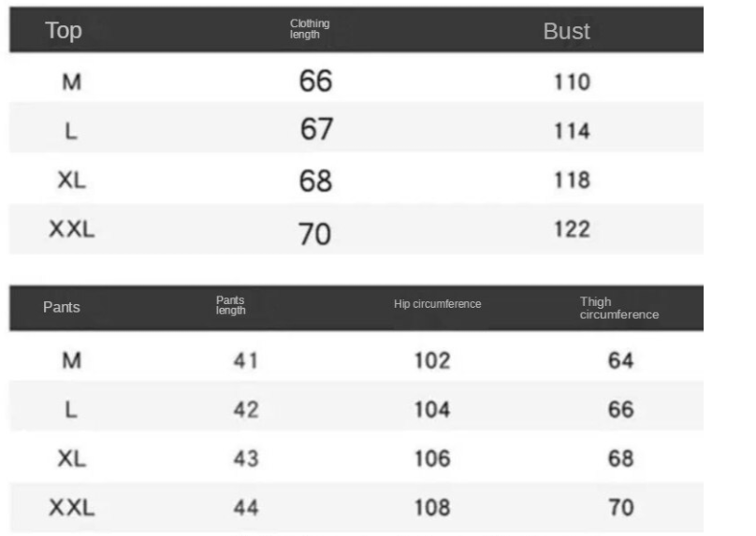The height and width of the screenshot is (536, 756).
Task: Click hip circumference value 108
Action: [x=432, y=508]
